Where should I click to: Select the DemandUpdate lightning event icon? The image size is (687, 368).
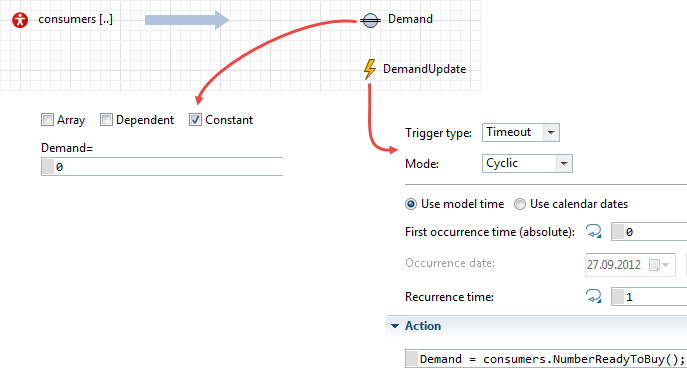[x=370, y=69]
